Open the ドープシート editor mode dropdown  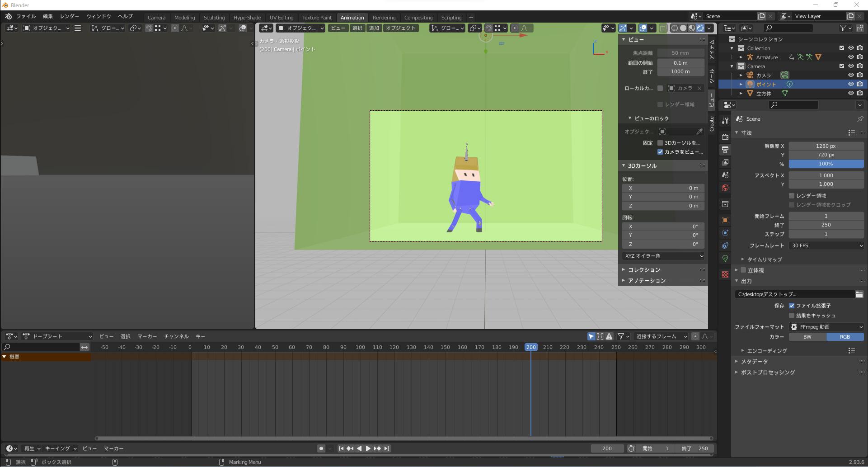click(57, 336)
